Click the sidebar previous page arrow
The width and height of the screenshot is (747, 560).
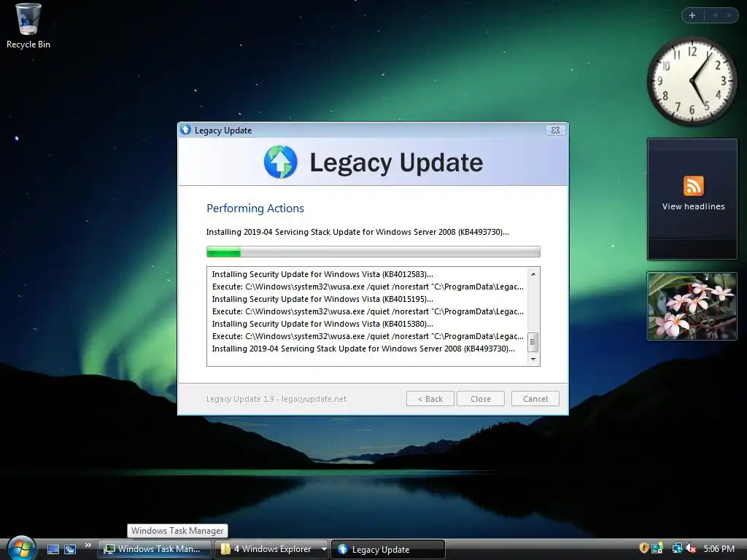[715, 15]
